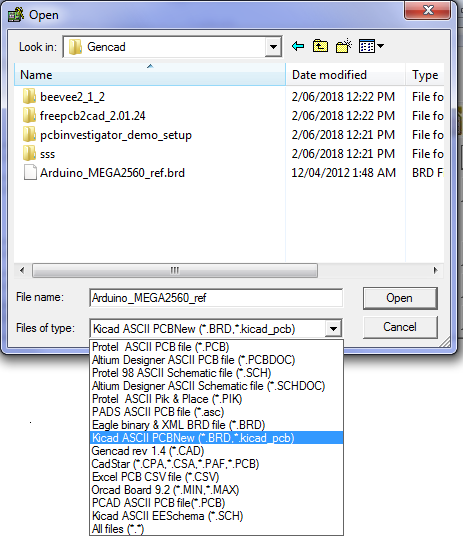This screenshot has width=463, height=539.
Task: Open the view menu icon
Action: point(371,46)
